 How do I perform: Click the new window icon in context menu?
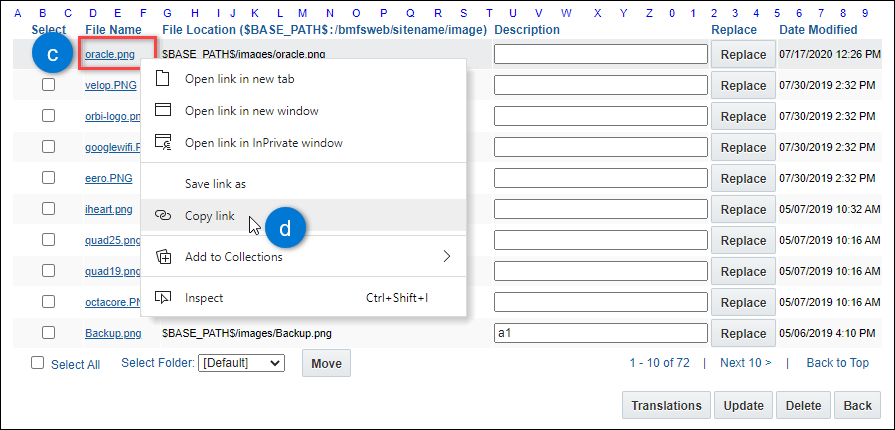(163, 110)
